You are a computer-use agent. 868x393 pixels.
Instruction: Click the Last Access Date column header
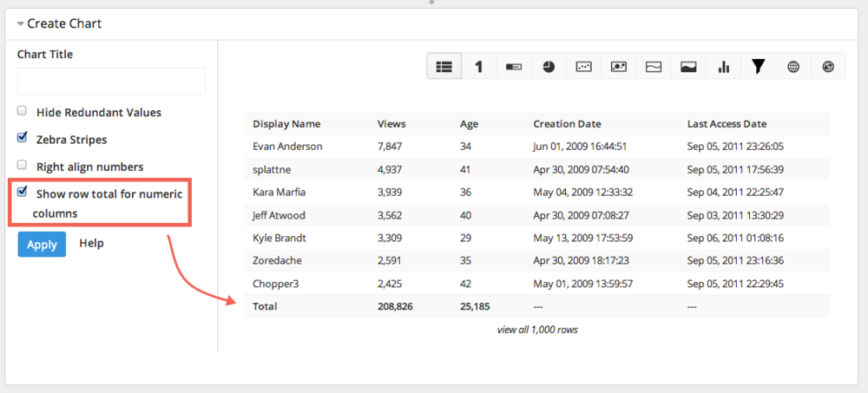[x=727, y=124]
